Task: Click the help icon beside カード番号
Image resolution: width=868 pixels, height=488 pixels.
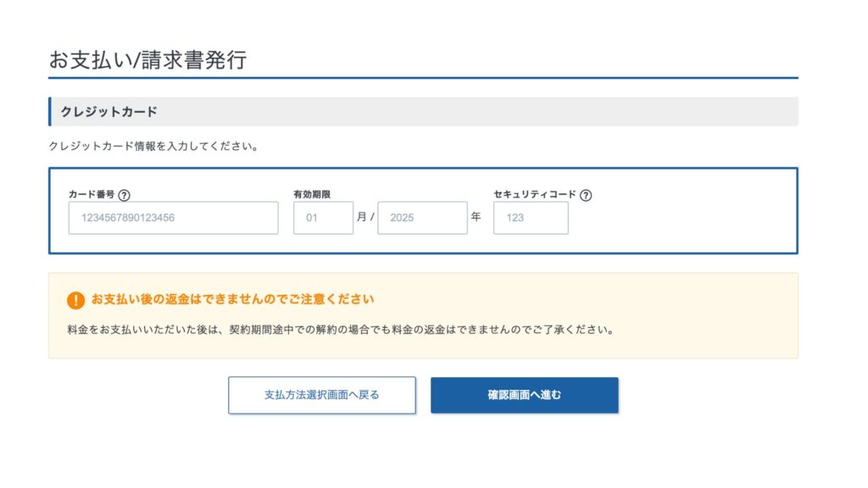Action: [x=125, y=195]
